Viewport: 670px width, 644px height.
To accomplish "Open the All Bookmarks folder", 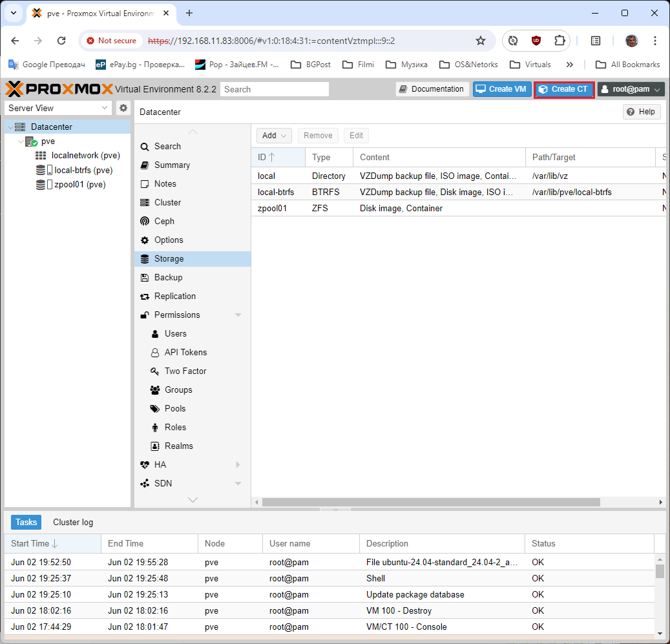I will [x=628, y=65].
